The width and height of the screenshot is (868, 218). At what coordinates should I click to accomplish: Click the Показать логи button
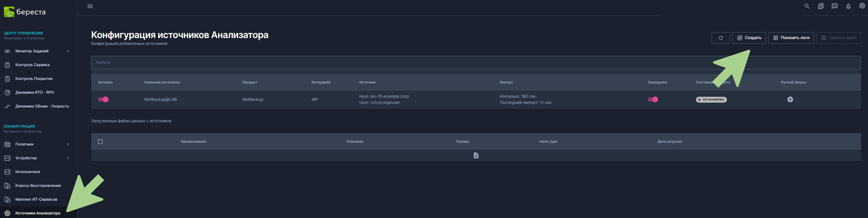click(x=790, y=38)
